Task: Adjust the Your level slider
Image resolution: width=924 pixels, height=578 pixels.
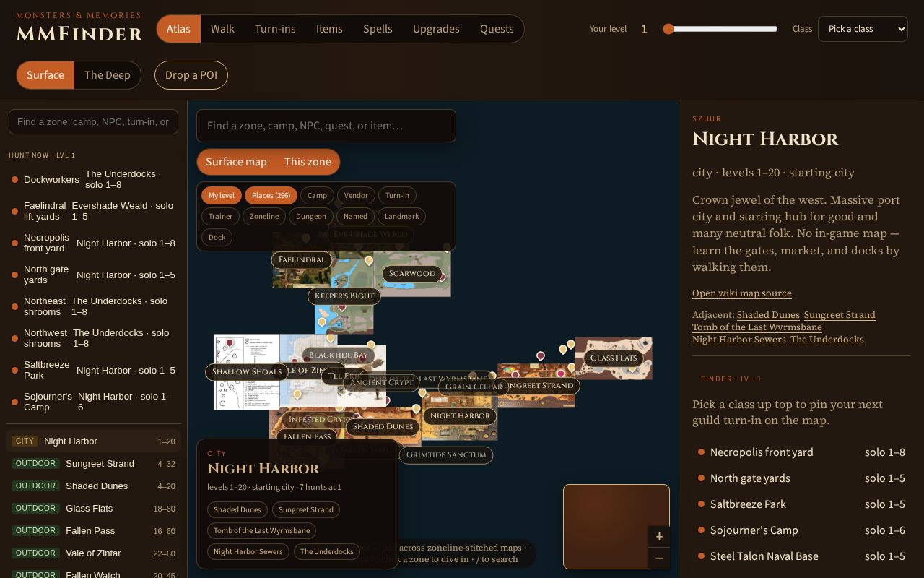Action: (x=721, y=29)
